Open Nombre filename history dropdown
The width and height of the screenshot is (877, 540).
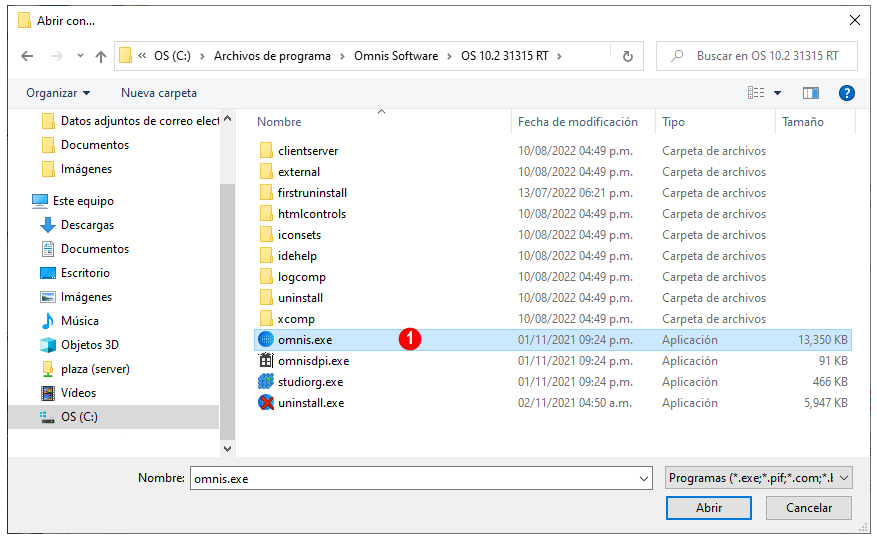(x=644, y=478)
